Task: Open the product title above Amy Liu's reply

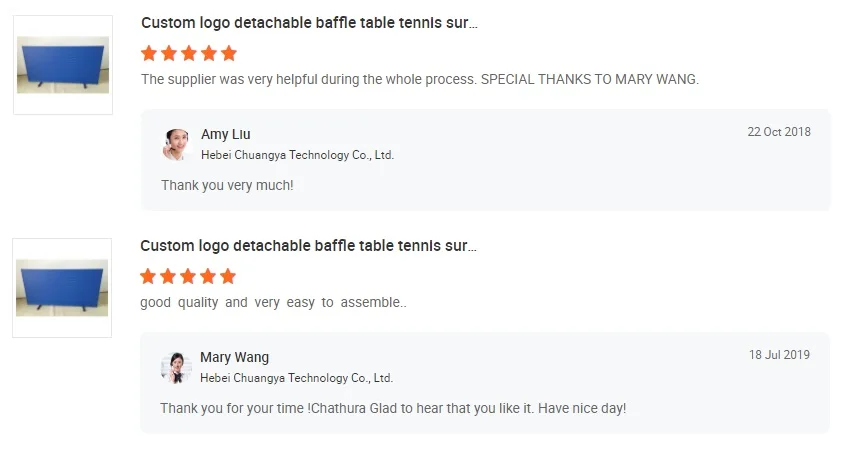Action: [x=309, y=22]
